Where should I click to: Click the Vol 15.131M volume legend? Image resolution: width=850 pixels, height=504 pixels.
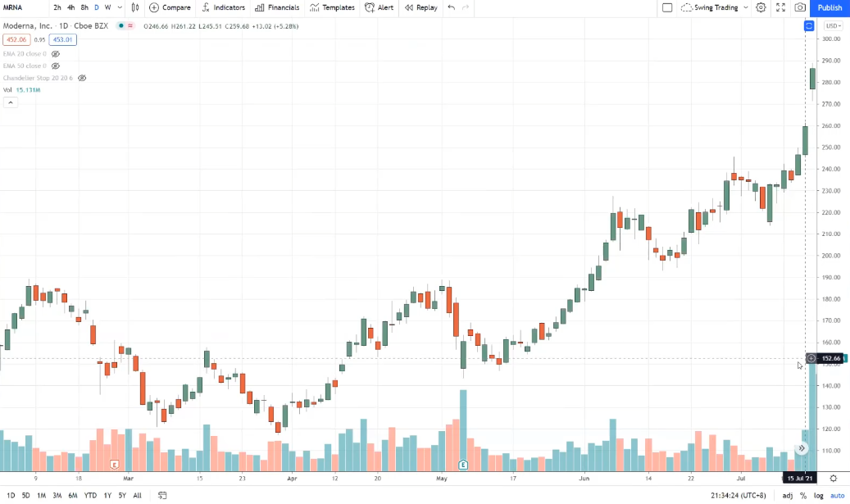click(x=21, y=90)
